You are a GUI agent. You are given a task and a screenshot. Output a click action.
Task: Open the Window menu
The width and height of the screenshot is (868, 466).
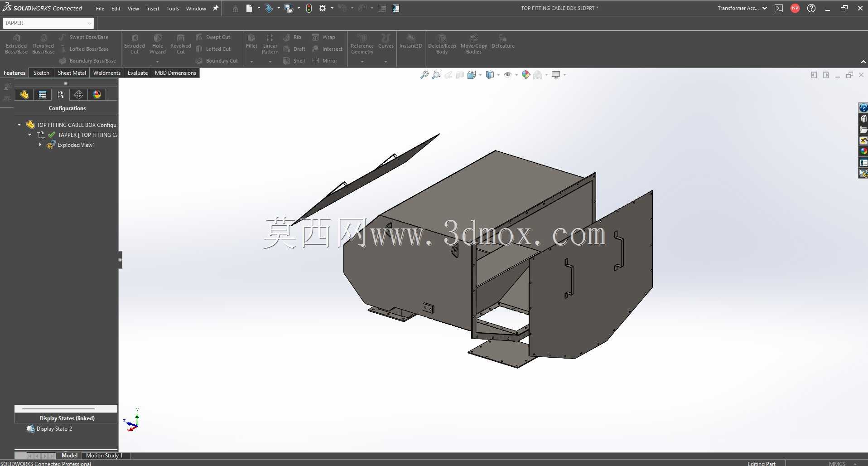[x=196, y=9]
